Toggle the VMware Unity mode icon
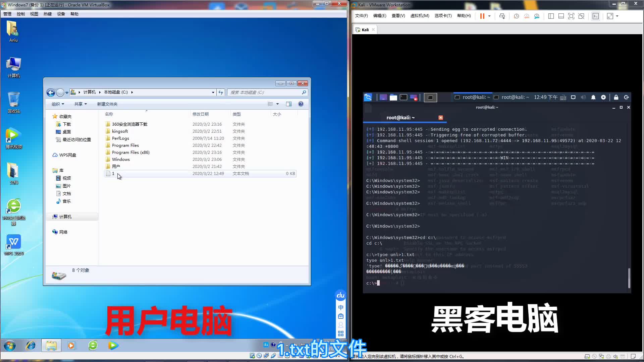The height and width of the screenshot is (362, 644). tap(581, 16)
